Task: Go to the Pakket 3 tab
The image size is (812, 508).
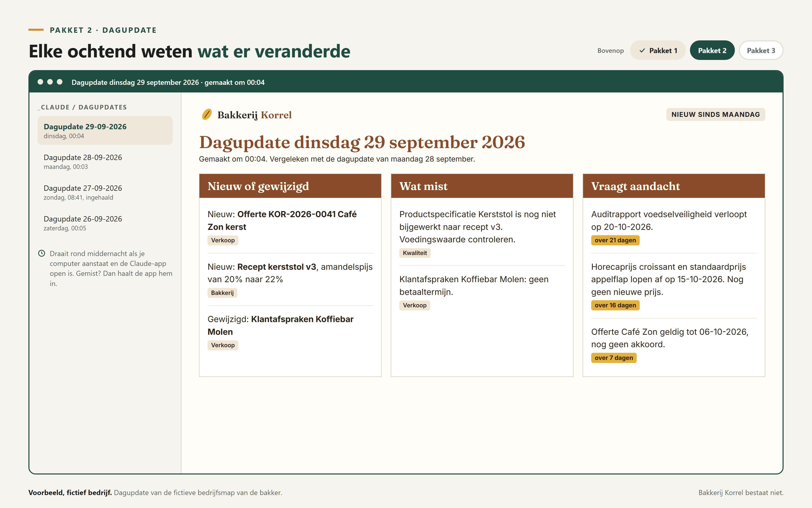Action: click(761, 50)
